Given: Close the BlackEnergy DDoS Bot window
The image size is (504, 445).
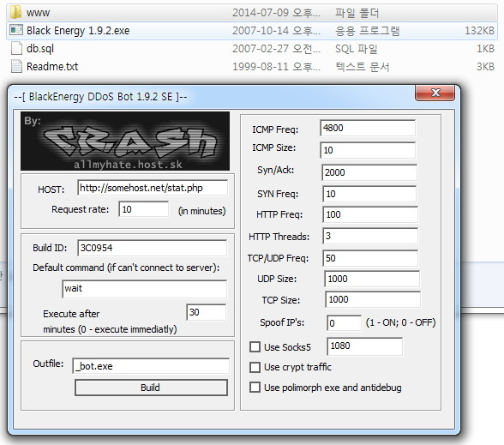Looking at the screenshot, I should pyautogui.click(x=435, y=93).
